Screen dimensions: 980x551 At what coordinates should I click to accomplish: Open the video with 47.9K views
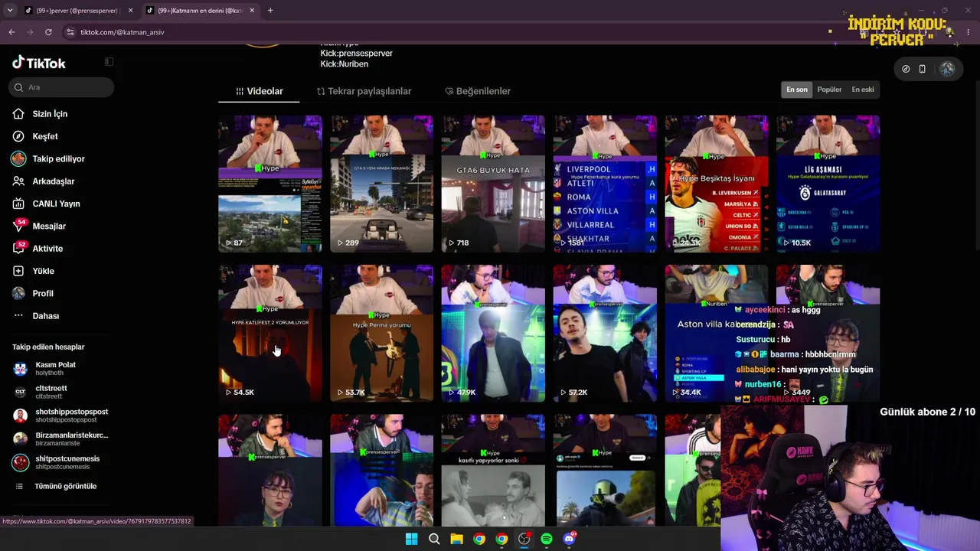(x=493, y=333)
